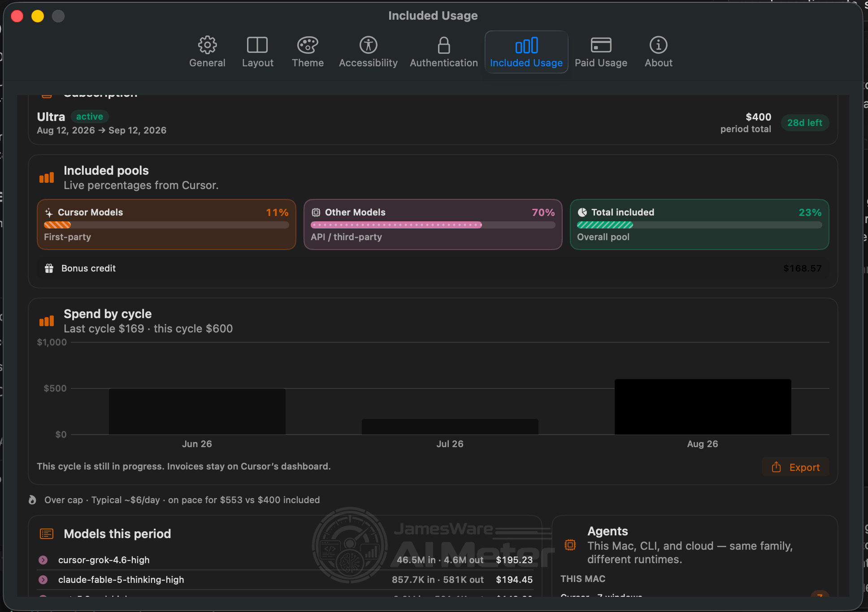This screenshot has height=612, width=868.
Task: Select the Included Usage tab
Action: (x=526, y=52)
